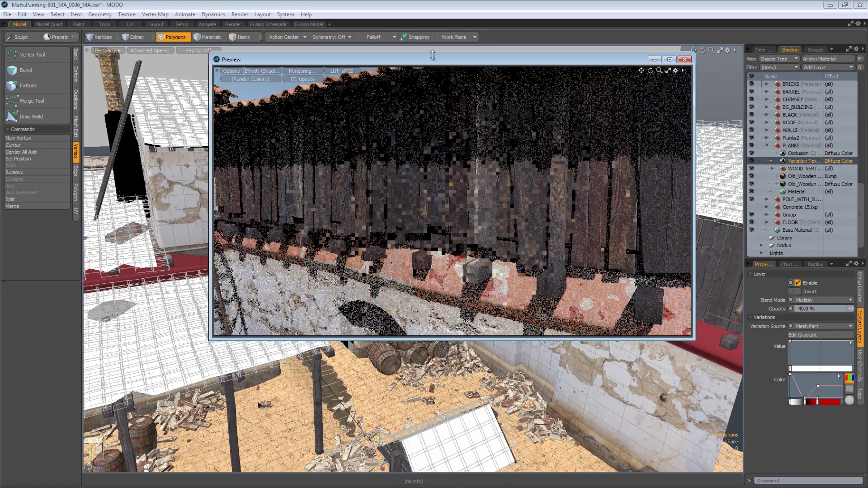Image resolution: width=868 pixels, height=488 pixels.
Task: Click the white Value gradient bar
Action: click(x=821, y=368)
